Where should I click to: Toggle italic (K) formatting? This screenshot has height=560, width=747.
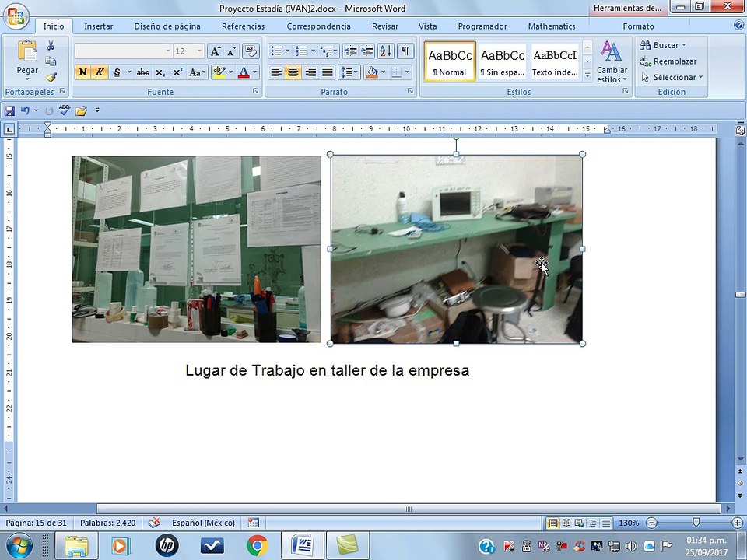click(100, 72)
